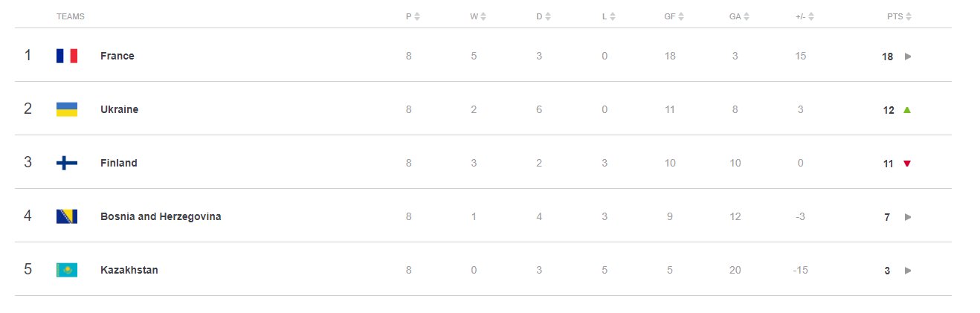Click the Ukraine flag icon
Screen dimensions: 980x313
[67, 109]
